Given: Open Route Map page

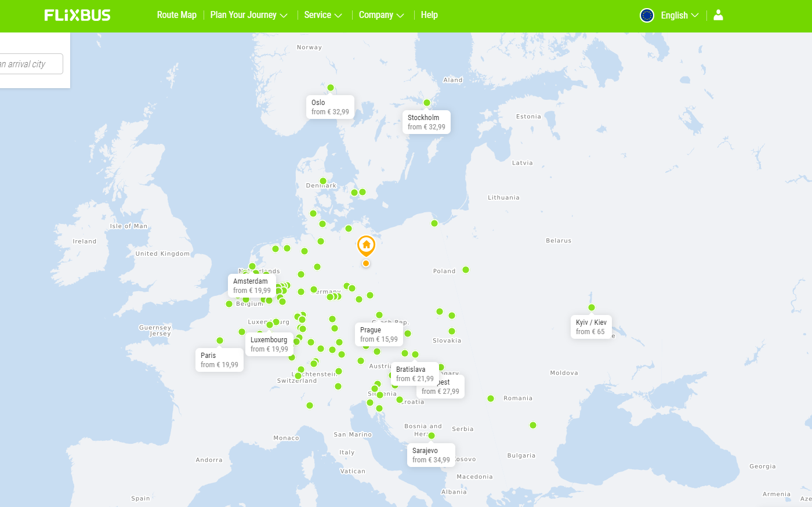Looking at the screenshot, I should pos(177,15).
